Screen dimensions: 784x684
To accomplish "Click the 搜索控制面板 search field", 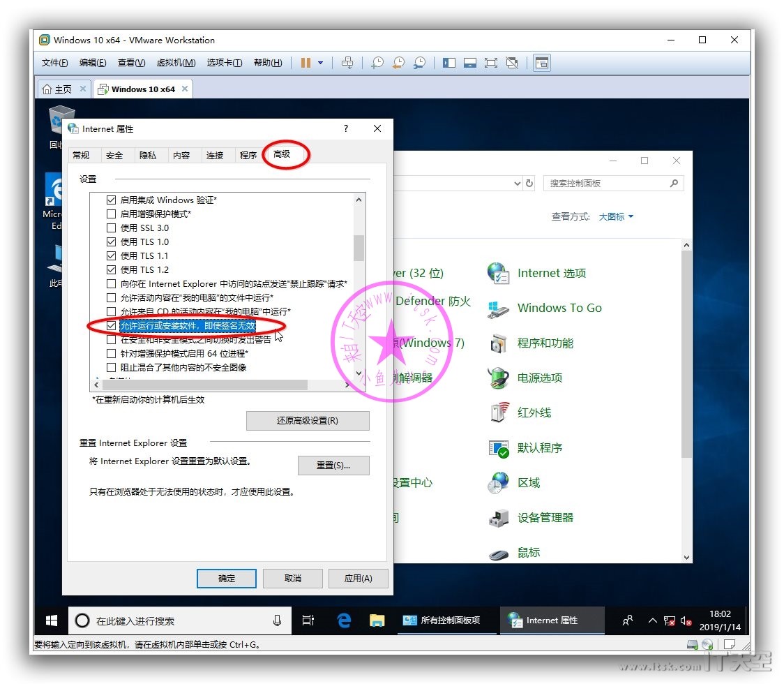I will click(614, 183).
